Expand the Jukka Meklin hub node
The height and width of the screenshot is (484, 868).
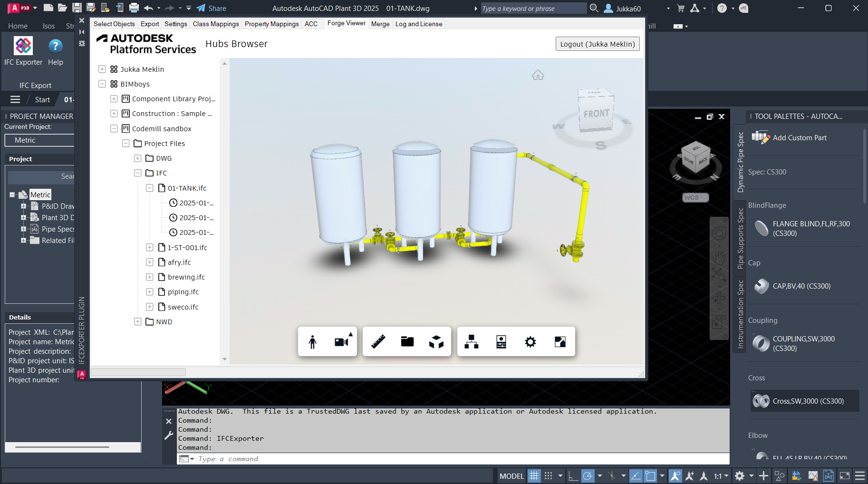click(x=102, y=69)
